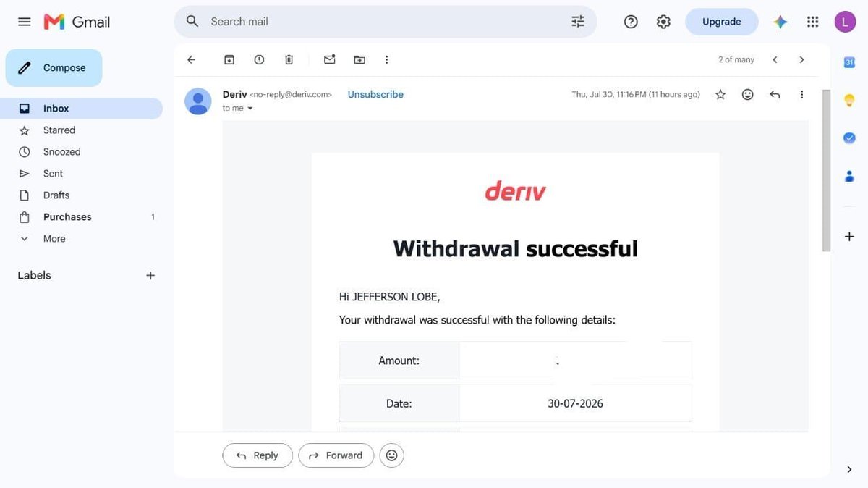Open Settings gear icon

pyautogui.click(x=663, y=22)
